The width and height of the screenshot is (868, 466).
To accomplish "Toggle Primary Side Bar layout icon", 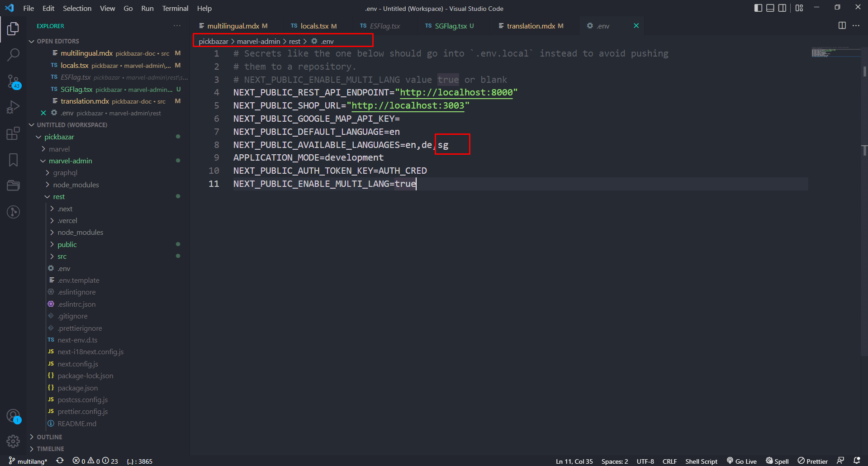I will click(x=759, y=8).
